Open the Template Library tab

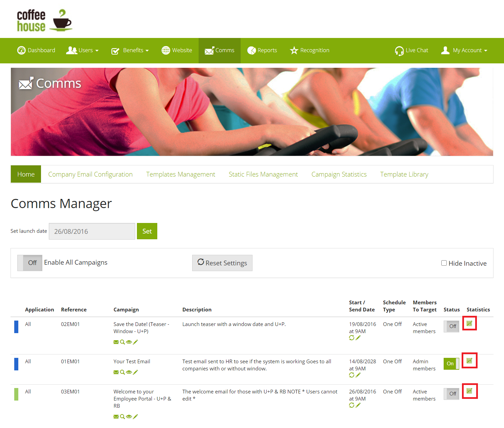tap(404, 174)
